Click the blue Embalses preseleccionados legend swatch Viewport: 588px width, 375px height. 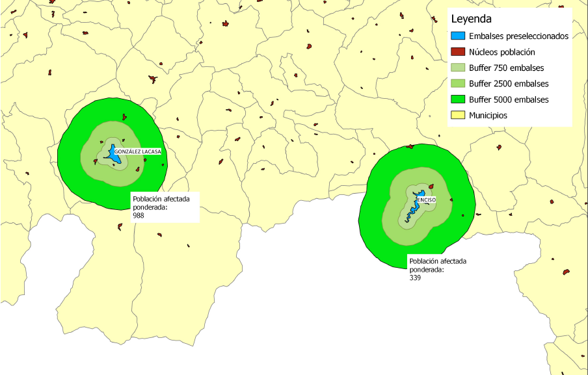457,36
